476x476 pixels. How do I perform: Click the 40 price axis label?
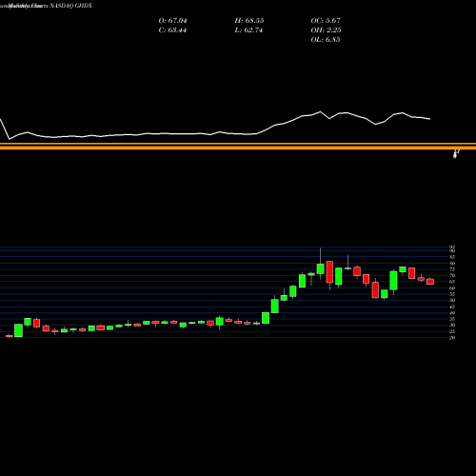[x=452, y=313]
